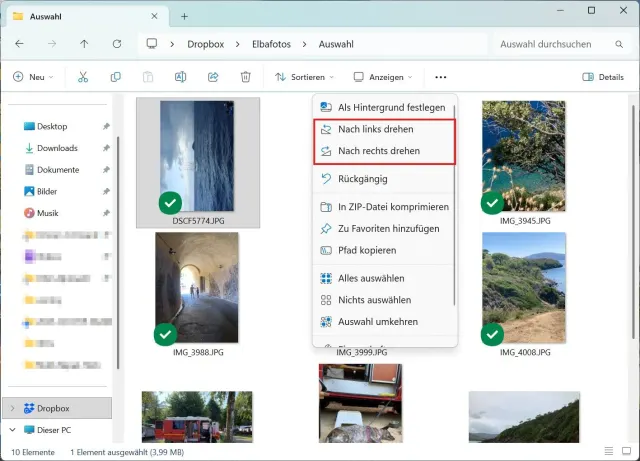The width and height of the screenshot is (640, 461).
Task: Open the three-dots more options menu
Action: click(x=441, y=77)
